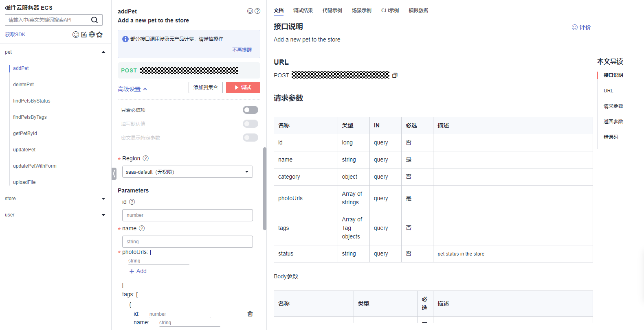Click the star favorites icon in left sidebar

click(99, 35)
